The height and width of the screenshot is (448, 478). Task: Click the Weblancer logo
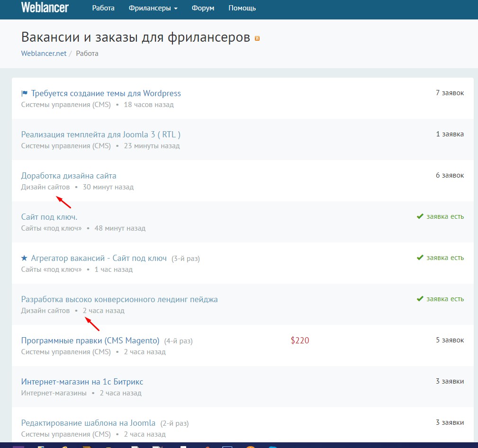point(45,8)
